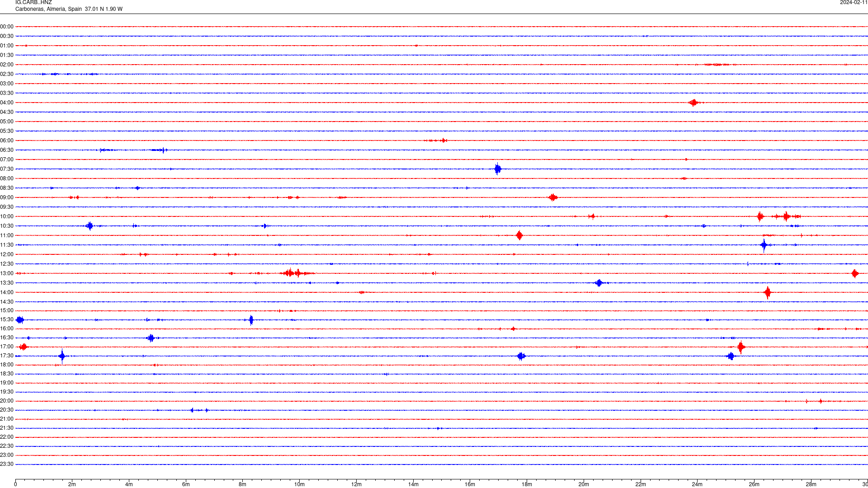Click the 23:30 trace time label
The height and width of the screenshot is (488, 868).
[x=7, y=464]
